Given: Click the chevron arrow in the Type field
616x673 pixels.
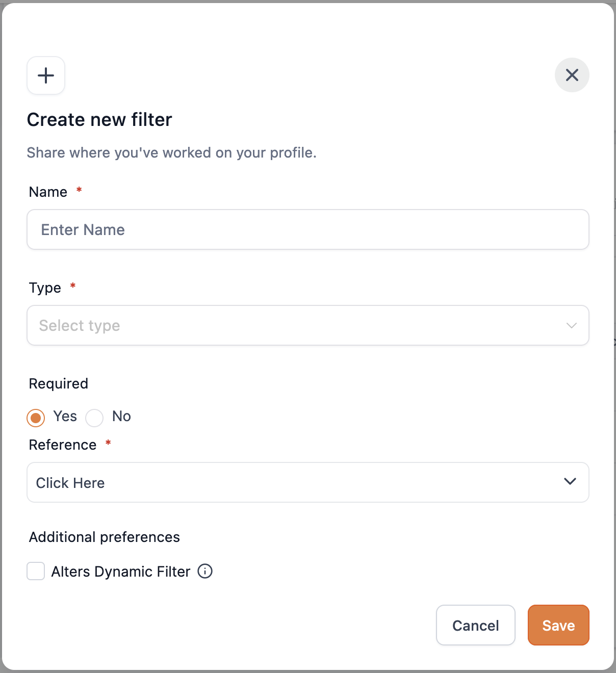Looking at the screenshot, I should (571, 325).
